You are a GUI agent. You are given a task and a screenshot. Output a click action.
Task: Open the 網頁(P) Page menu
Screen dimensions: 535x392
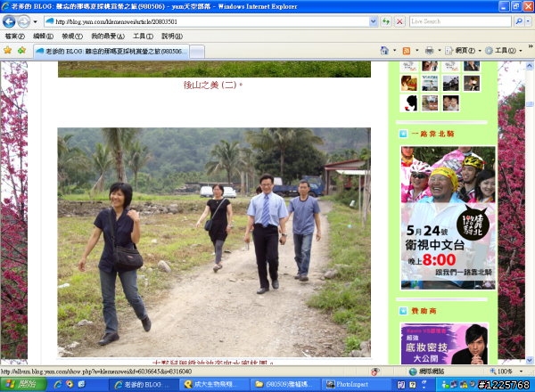pos(463,51)
